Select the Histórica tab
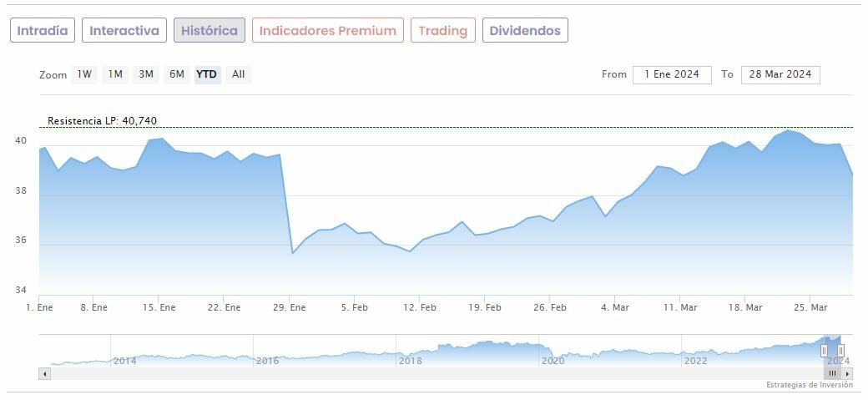This screenshot has width=868, height=400. [209, 31]
